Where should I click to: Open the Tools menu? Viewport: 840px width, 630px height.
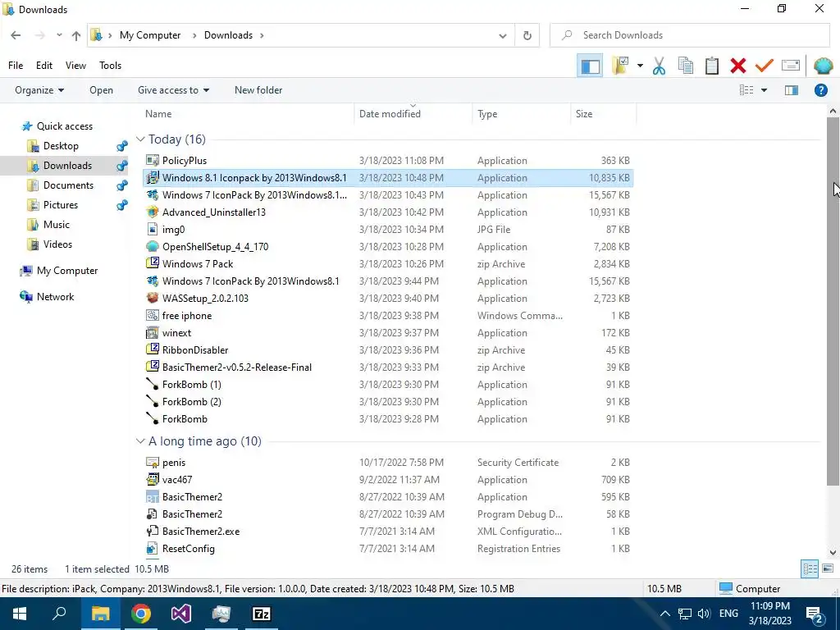111,66
